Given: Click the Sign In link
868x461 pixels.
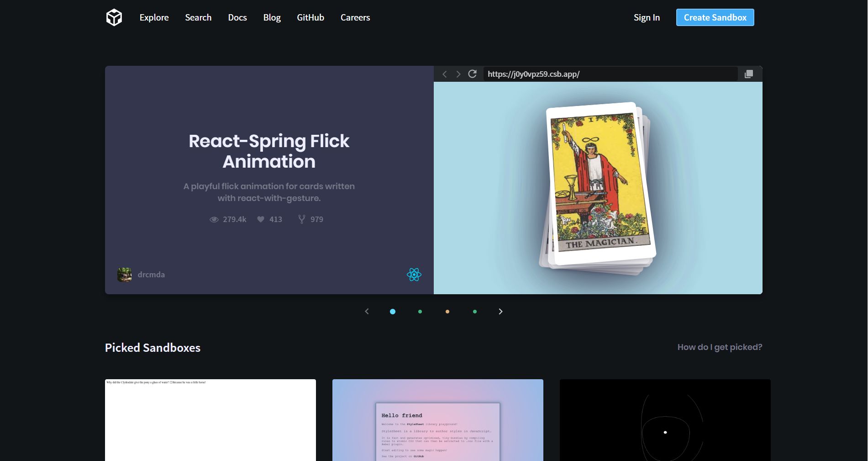Looking at the screenshot, I should (647, 17).
